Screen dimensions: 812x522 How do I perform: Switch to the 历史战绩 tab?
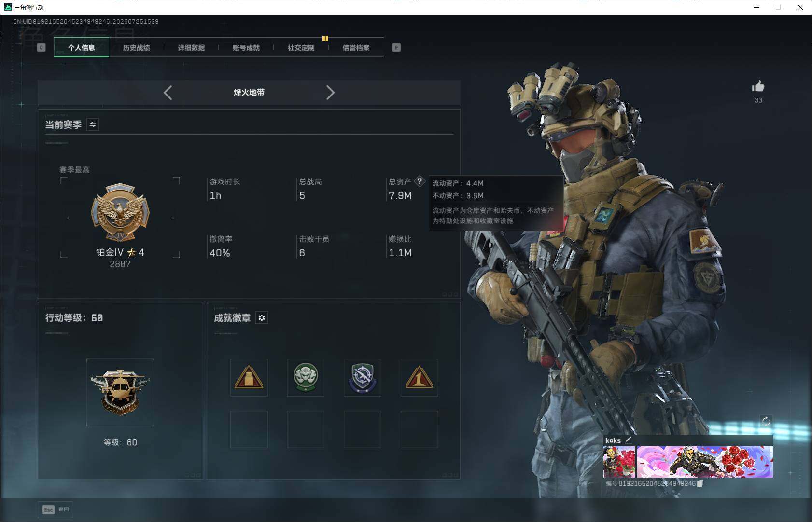pos(136,48)
